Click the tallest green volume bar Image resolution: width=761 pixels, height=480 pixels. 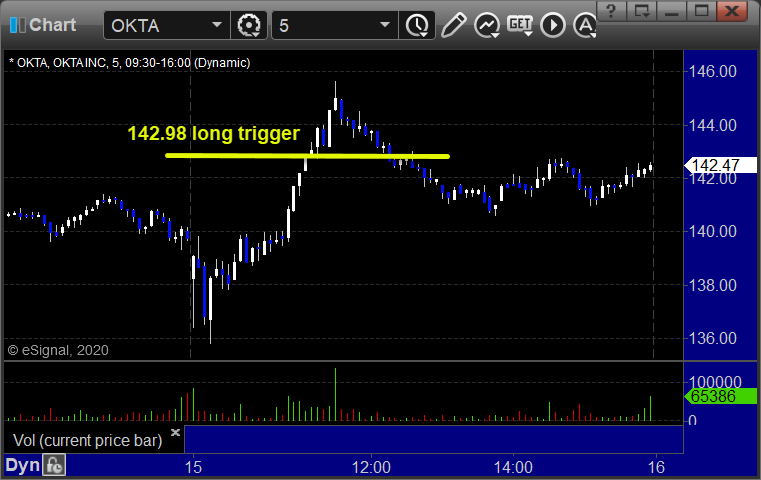pos(335,394)
